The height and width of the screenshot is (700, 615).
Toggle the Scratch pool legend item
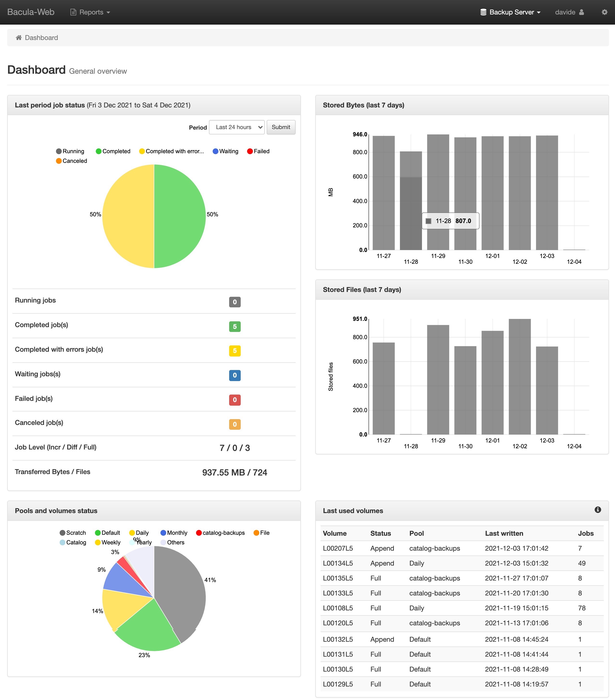[x=72, y=533]
